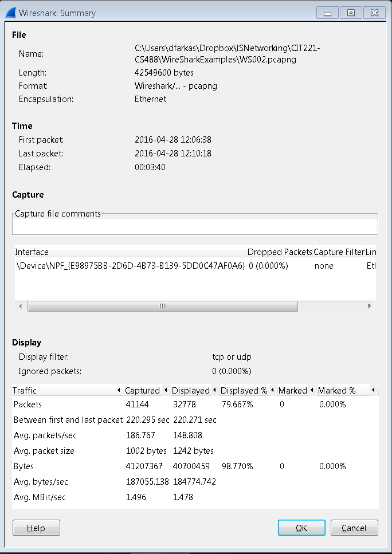Image resolution: width=392 pixels, height=554 pixels.
Task: Click the Dropped Packets column header
Action: 280,252
